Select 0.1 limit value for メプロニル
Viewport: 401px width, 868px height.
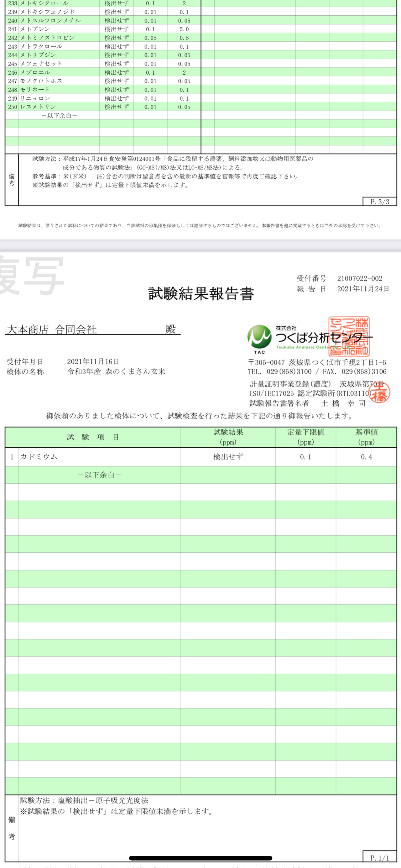point(150,72)
